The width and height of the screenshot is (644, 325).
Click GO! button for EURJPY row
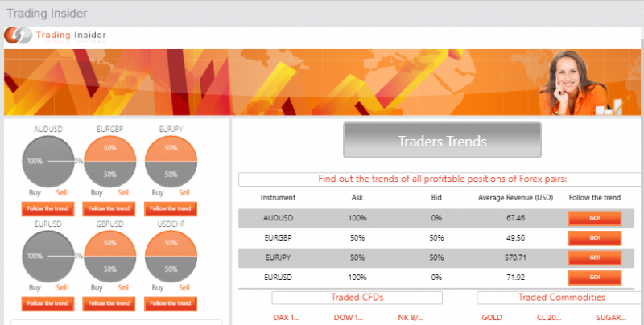595,257
